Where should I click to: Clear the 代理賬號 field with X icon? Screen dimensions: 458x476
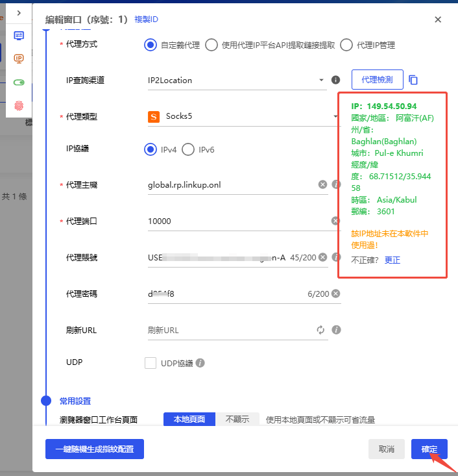322,257
